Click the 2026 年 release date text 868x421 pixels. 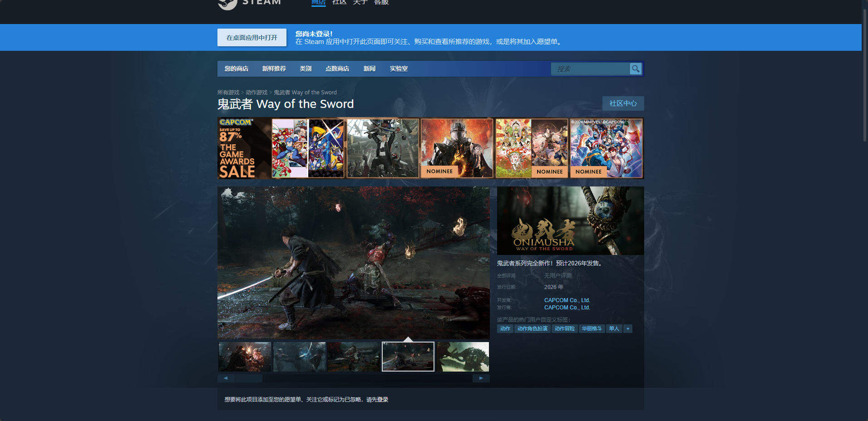[x=554, y=287]
